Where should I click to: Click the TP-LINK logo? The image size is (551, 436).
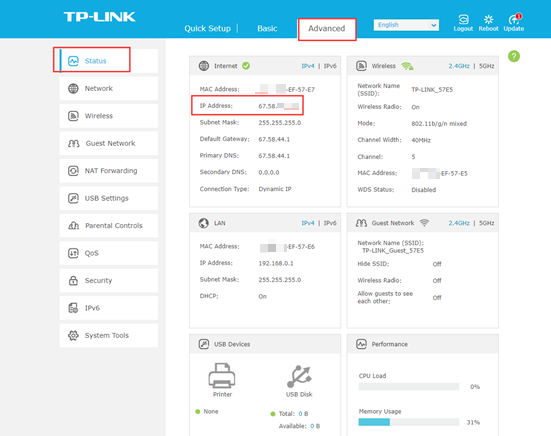[99, 17]
